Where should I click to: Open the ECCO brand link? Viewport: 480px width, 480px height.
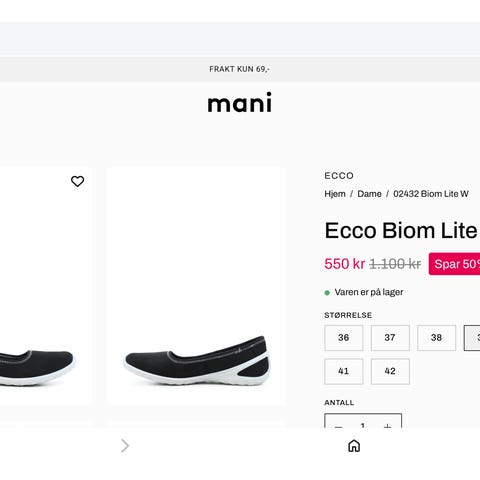pos(339,176)
